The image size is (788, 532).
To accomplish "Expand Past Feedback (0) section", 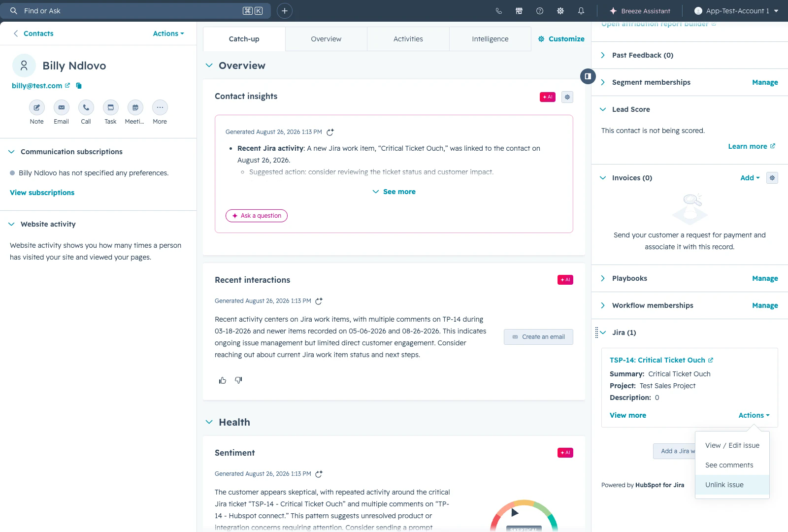I will tap(603, 55).
